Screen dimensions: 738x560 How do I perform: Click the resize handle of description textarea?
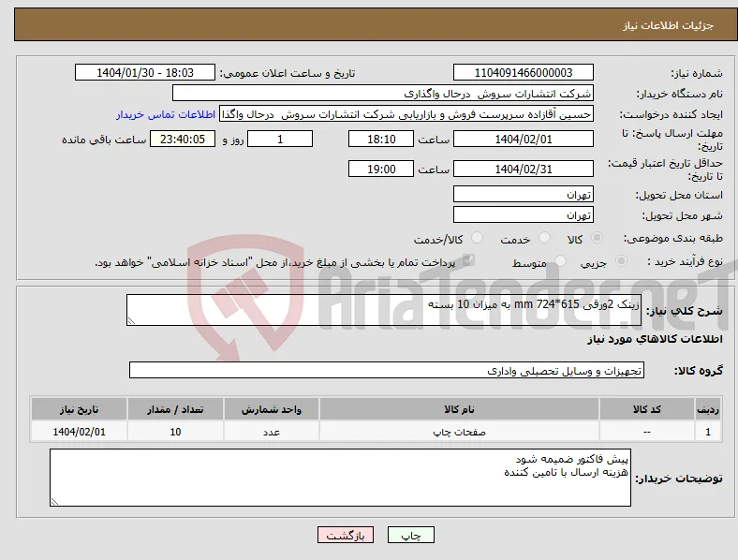[131, 320]
